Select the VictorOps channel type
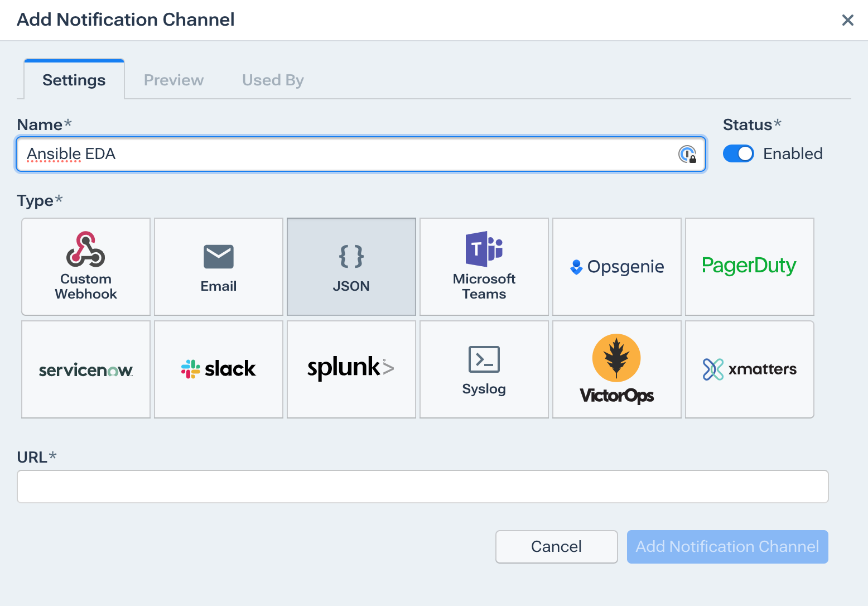Viewport: 868px width, 606px height. [x=617, y=369]
